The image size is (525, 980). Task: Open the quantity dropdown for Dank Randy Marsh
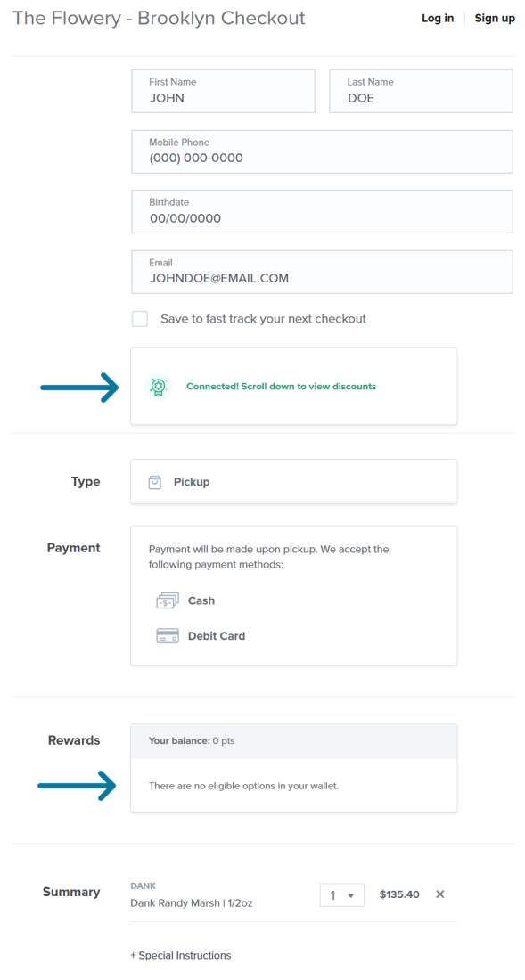[342, 895]
